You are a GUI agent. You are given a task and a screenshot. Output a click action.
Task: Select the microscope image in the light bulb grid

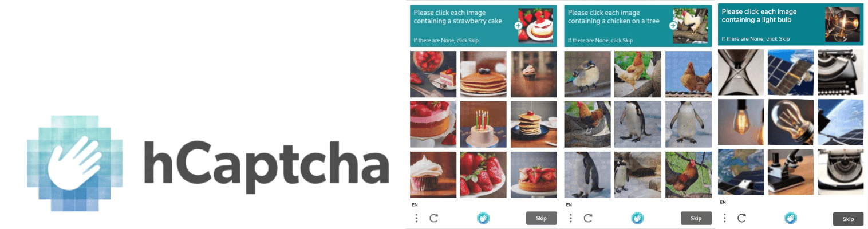tap(791, 172)
